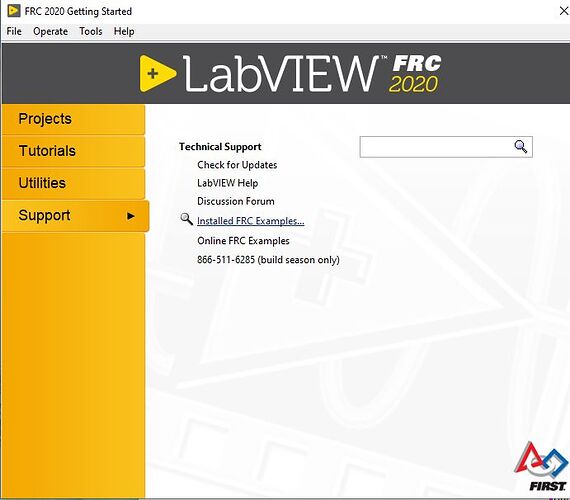This screenshot has width=570, height=500.
Task: Switch to the Utilities tab
Action: coord(73,183)
